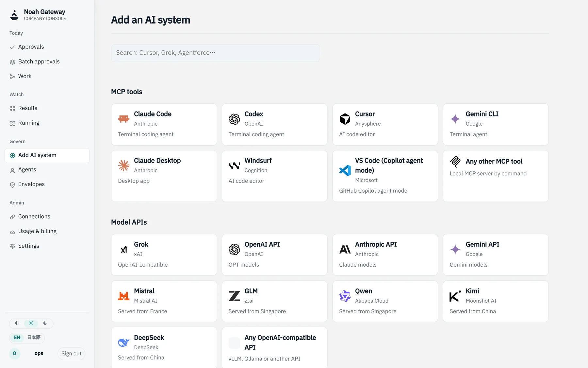Click the Kimi K logo icon
The height and width of the screenshot is (368, 588).
455,296
